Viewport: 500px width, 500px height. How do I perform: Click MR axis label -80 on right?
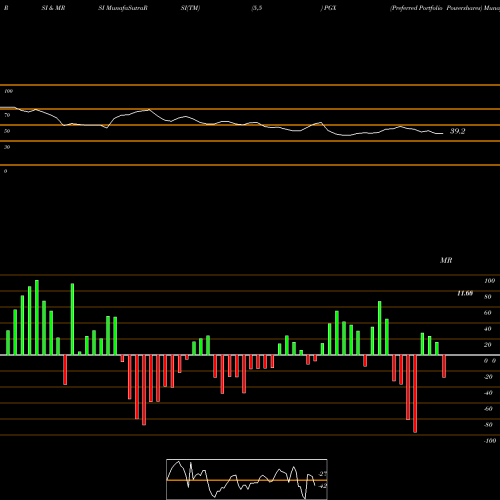[488, 425]
